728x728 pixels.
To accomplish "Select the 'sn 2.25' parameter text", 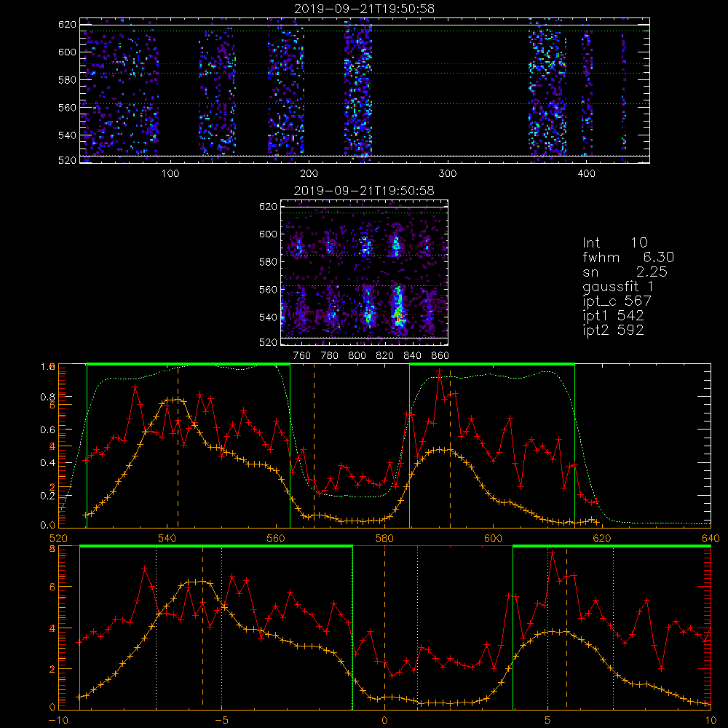I will [625, 272].
